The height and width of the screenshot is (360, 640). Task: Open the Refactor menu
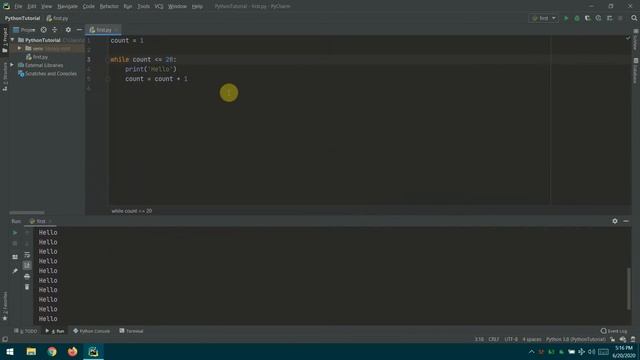(x=109, y=7)
